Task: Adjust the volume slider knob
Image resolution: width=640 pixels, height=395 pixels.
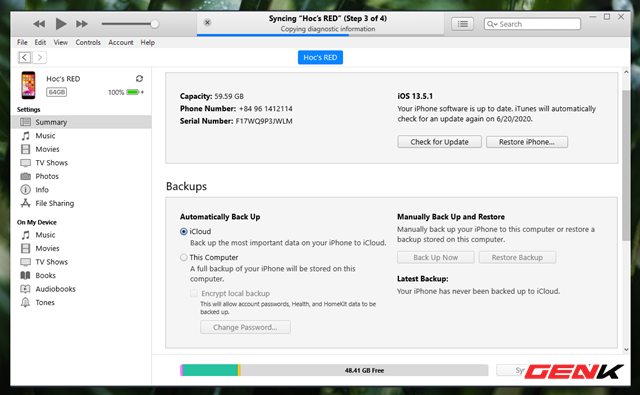Action: tap(154, 24)
